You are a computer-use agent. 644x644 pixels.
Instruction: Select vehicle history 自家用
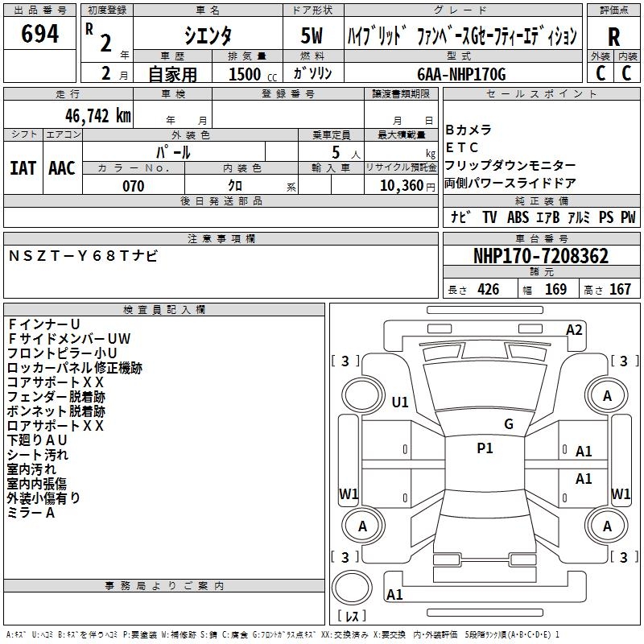pyautogui.click(x=172, y=74)
